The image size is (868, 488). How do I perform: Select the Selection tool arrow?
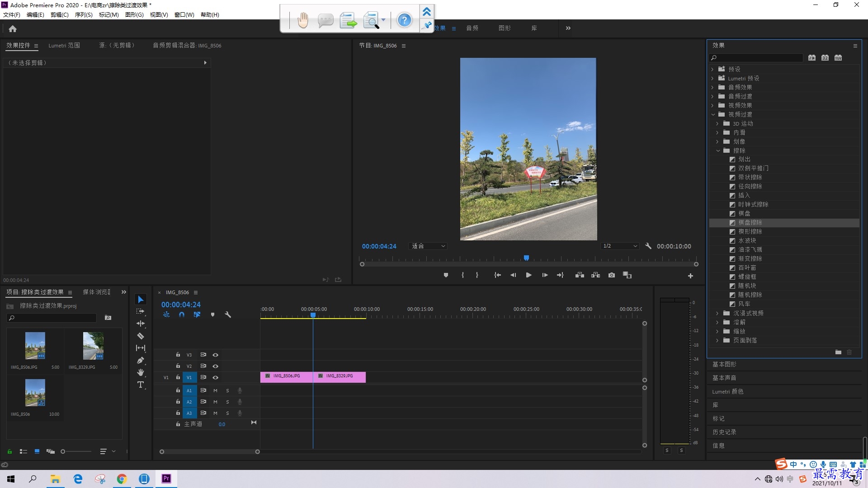141,300
